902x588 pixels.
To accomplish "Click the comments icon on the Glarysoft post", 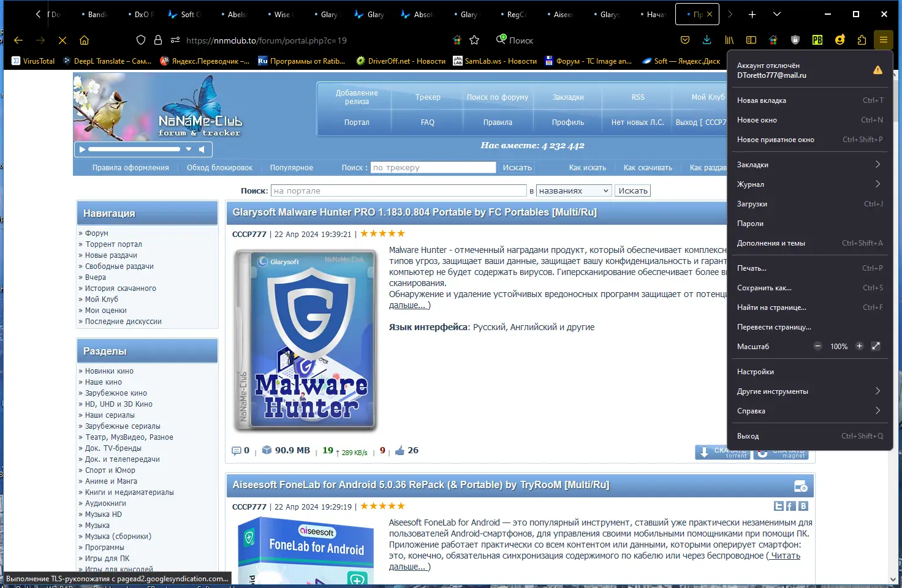I will pyautogui.click(x=237, y=451).
